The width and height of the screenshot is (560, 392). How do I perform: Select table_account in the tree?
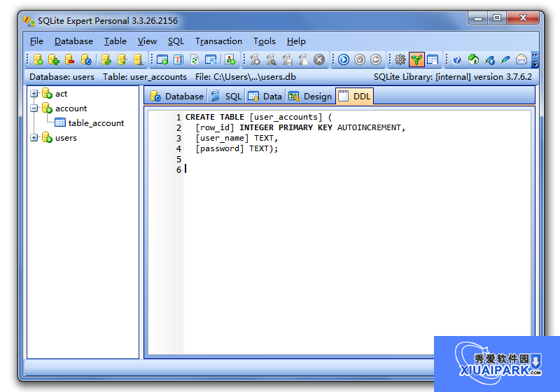[x=96, y=122]
